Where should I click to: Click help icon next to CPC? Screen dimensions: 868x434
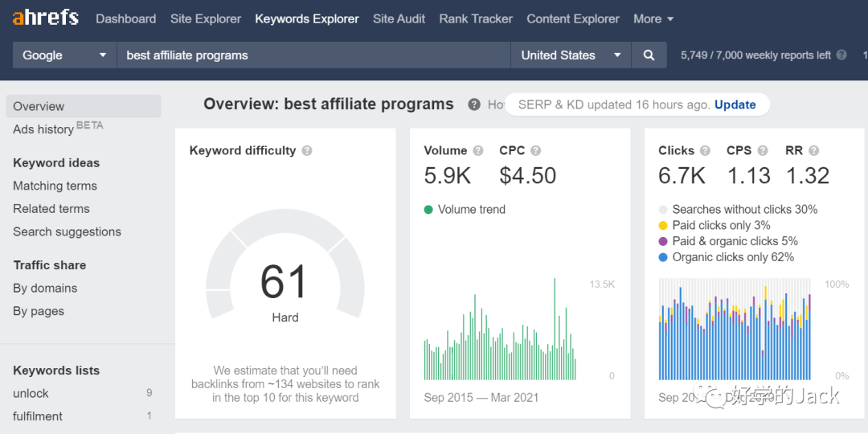click(535, 150)
